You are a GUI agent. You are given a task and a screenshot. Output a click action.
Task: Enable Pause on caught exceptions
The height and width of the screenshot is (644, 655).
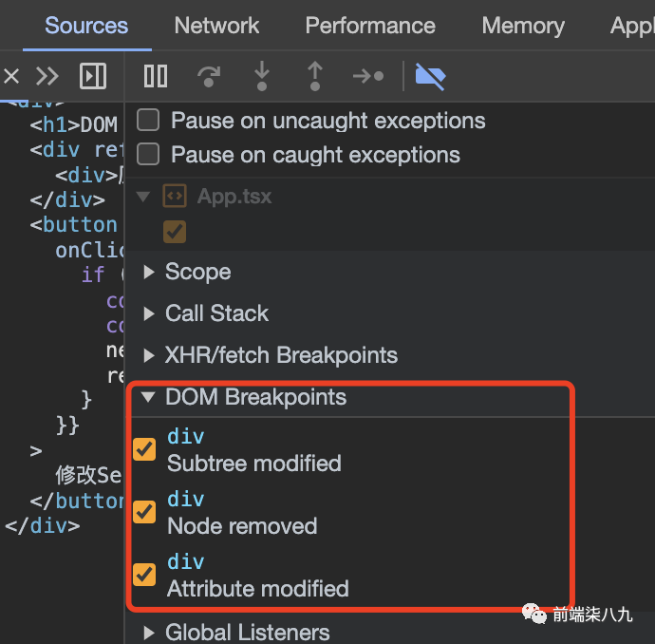[148, 155]
